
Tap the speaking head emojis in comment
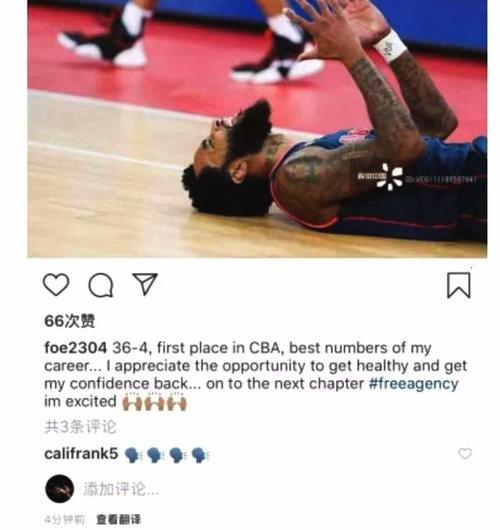167,455
